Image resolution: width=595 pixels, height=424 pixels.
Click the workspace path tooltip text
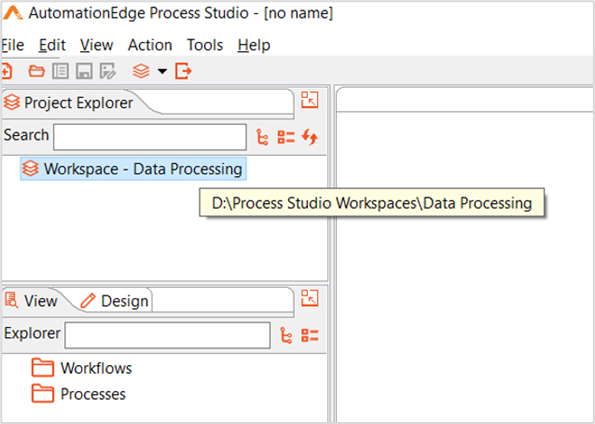coord(372,203)
